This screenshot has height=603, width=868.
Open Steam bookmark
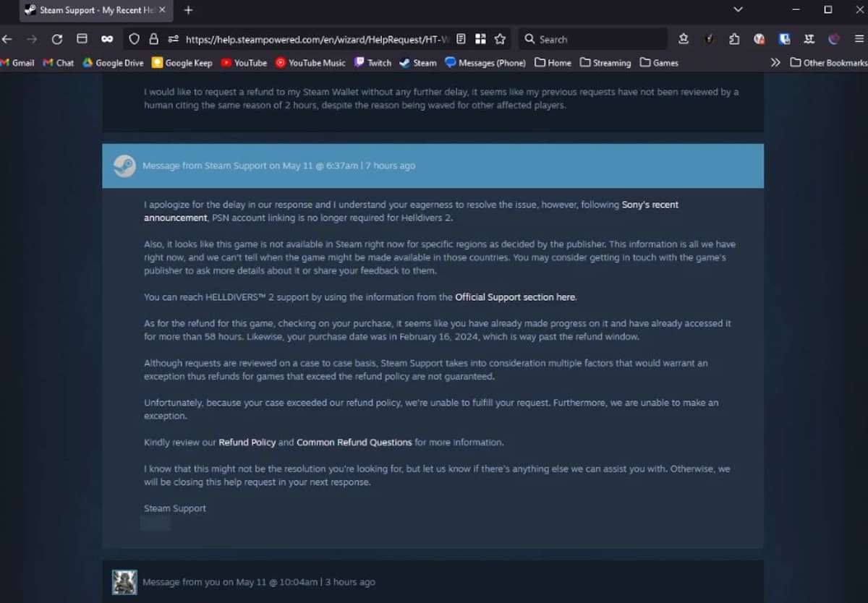tap(418, 63)
